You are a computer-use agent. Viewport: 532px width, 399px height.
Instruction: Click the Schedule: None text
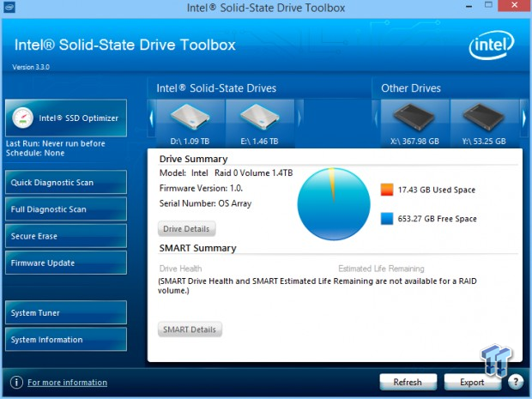click(35, 153)
